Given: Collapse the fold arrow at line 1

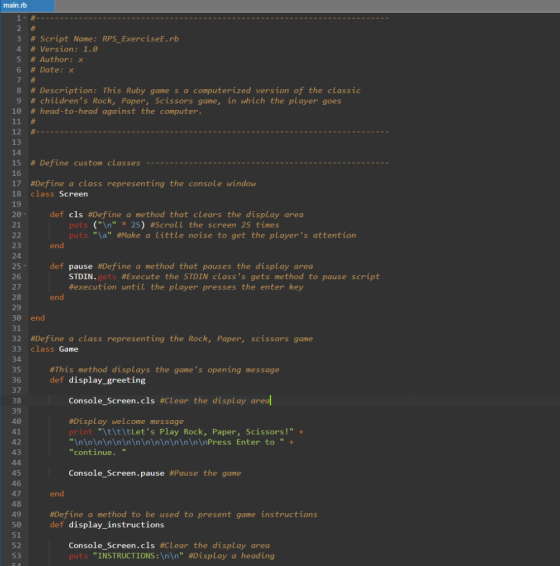Looking at the screenshot, I should (25, 18).
